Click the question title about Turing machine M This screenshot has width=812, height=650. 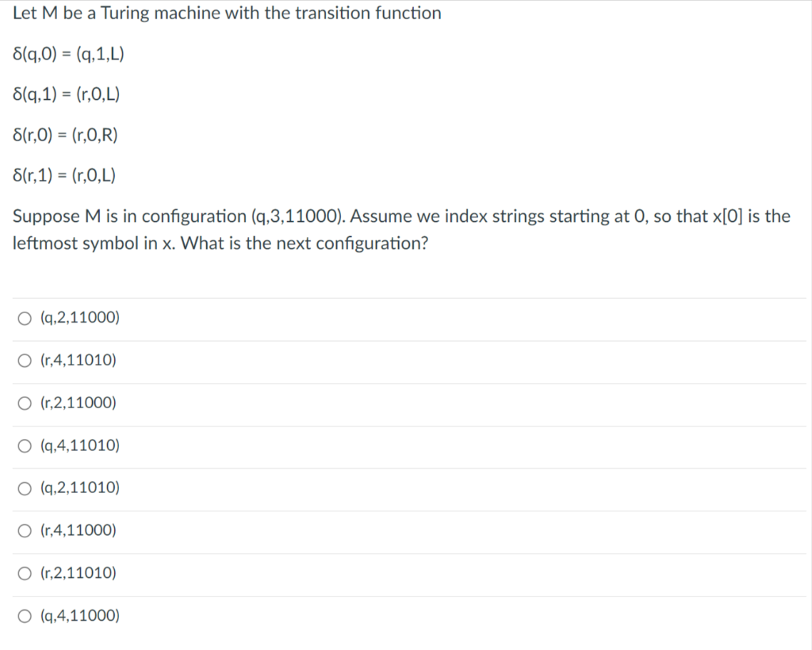tap(227, 13)
